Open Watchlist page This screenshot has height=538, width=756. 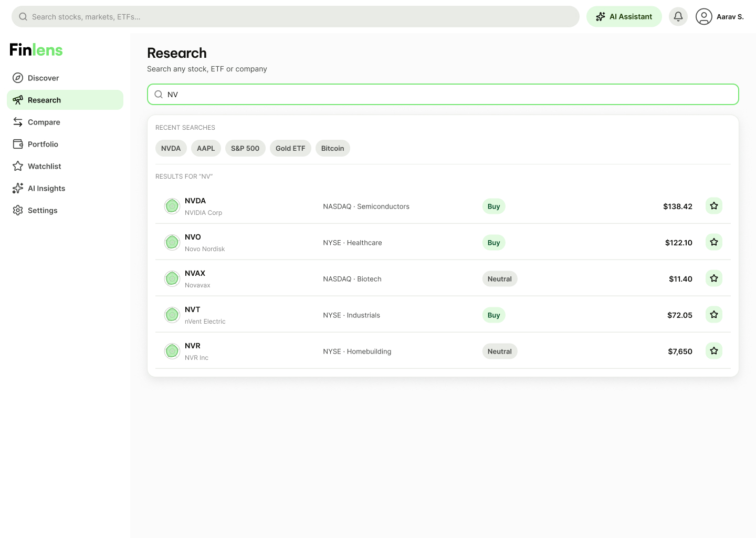pyautogui.click(x=65, y=166)
